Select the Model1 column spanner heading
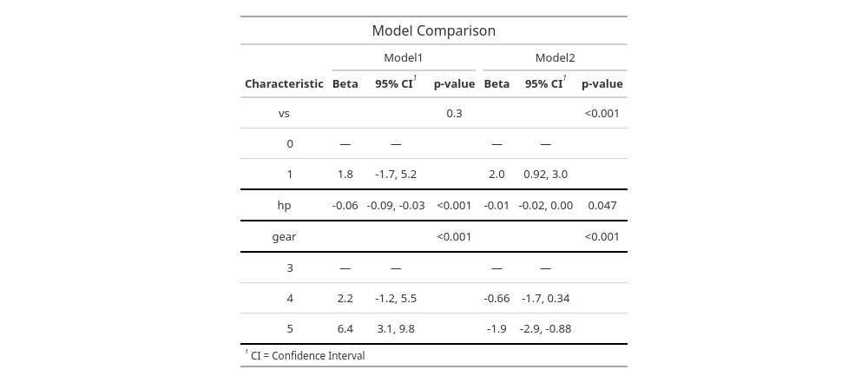868x383 pixels. click(403, 58)
